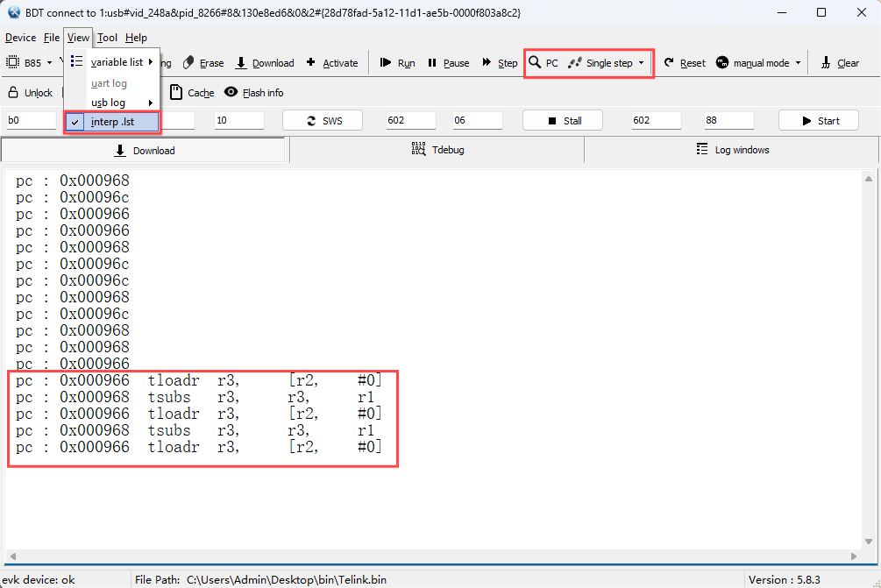Click the input field containing 06
This screenshot has width=881, height=588.
coord(477,120)
